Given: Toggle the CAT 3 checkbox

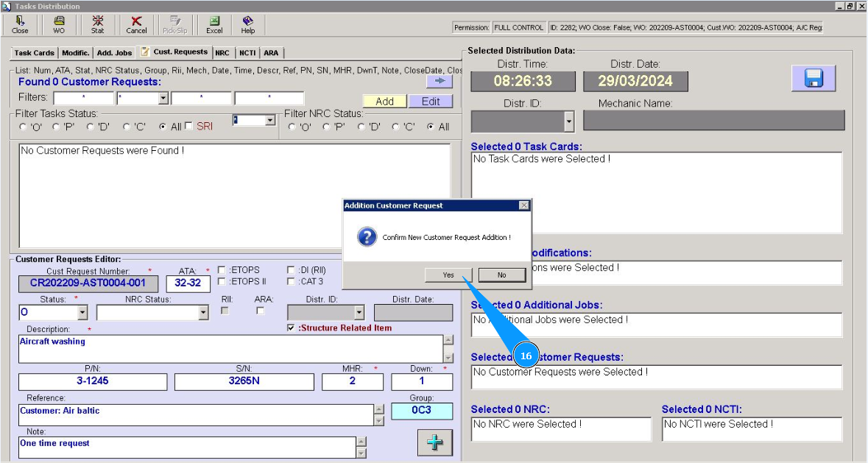Looking at the screenshot, I should pos(291,282).
